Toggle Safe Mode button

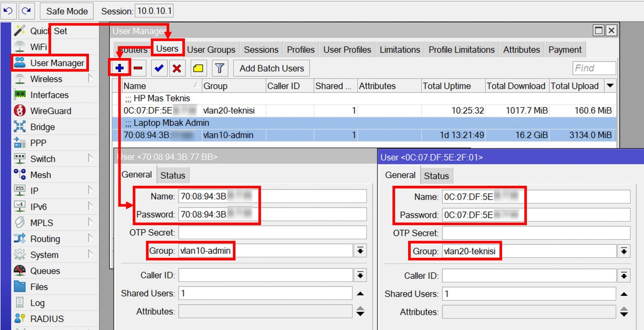click(x=67, y=11)
